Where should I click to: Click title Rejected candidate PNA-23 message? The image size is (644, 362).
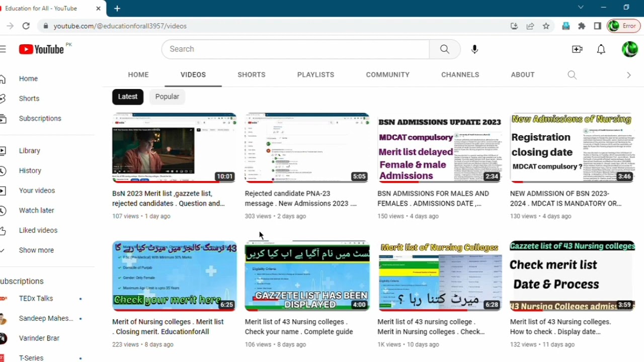(x=301, y=199)
